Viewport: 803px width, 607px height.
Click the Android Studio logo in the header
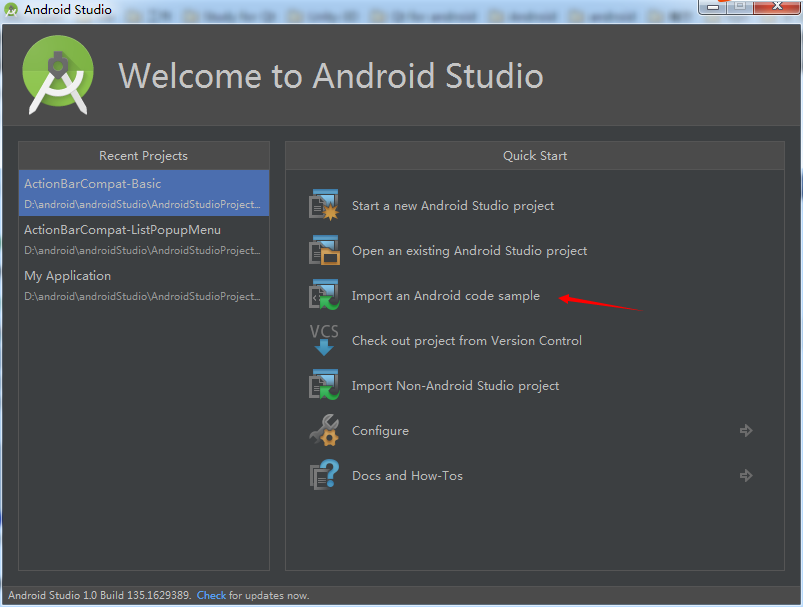[x=58, y=75]
